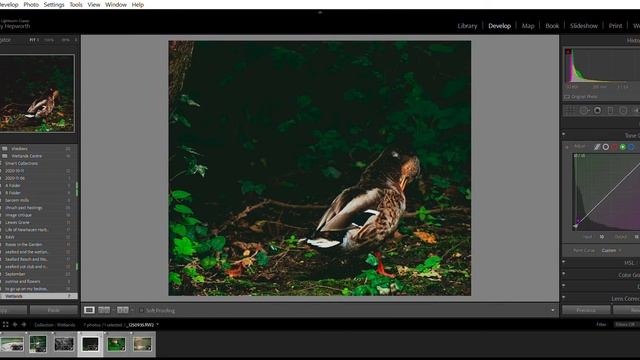
Task: Select the Radial Filter tool icon
Action: pos(623,111)
